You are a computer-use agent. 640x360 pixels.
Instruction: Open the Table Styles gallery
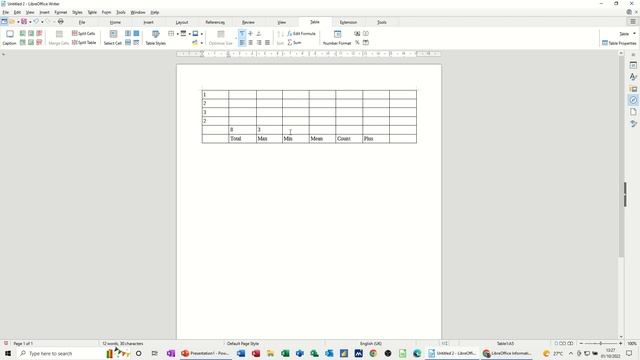[x=156, y=38]
